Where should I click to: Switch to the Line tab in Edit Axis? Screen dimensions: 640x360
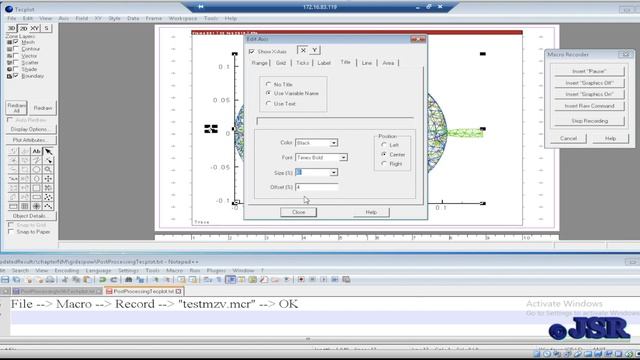tap(367, 63)
